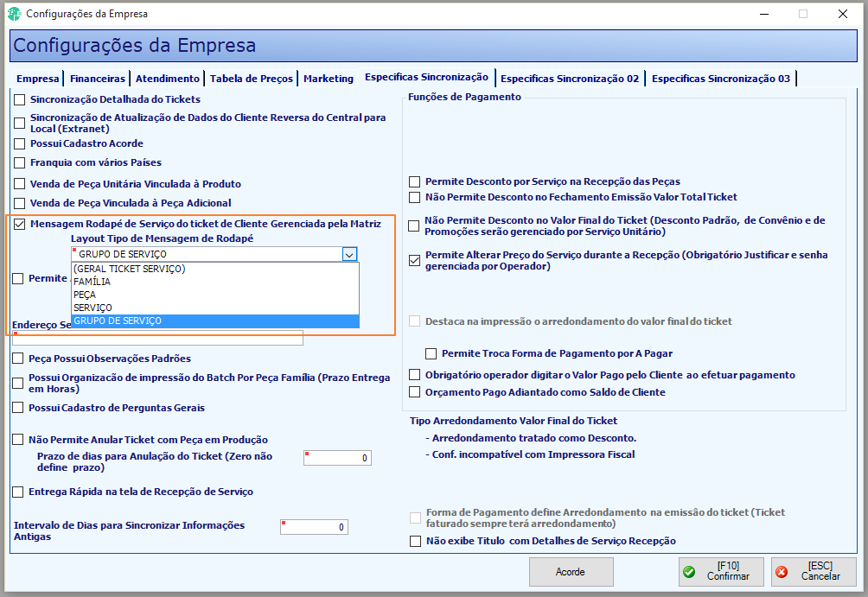This screenshot has height=597, width=868.
Task: Collapse the Layout Tipo de Mensagem dropdown arrow
Action: pos(349,255)
